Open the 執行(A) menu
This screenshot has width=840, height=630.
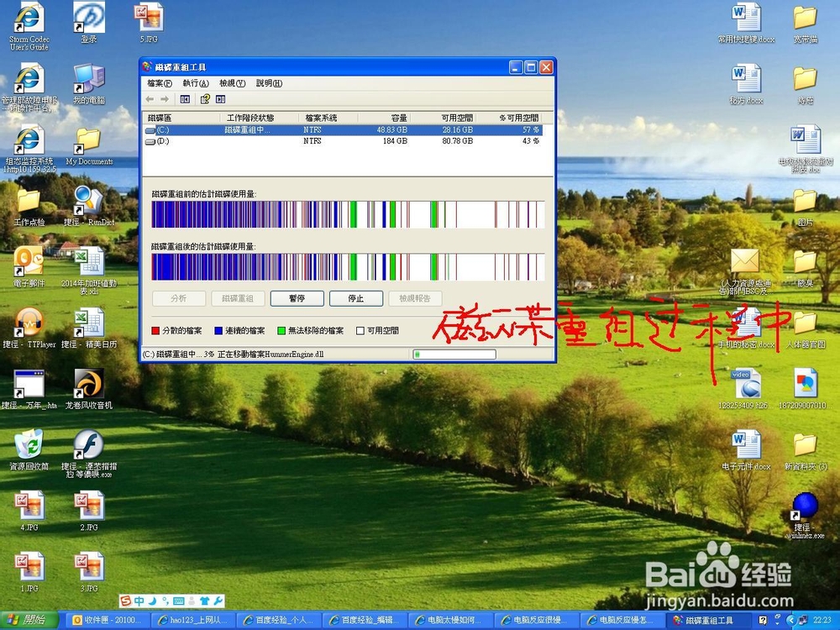(x=196, y=83)
